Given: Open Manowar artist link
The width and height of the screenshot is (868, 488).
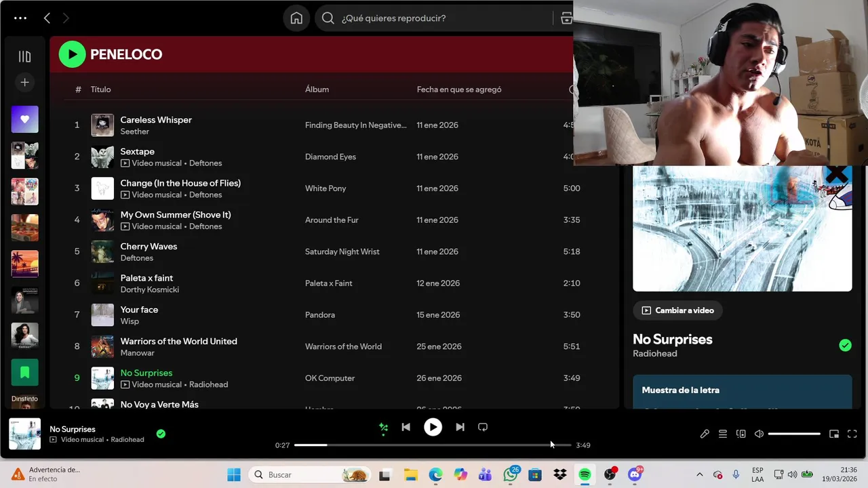Looking at the screenshot, I should (x=137, y=353).
